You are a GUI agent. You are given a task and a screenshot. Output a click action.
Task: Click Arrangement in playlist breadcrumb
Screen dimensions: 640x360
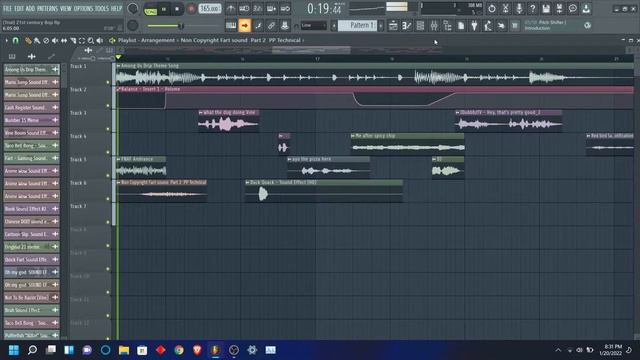tap(158, 40)
